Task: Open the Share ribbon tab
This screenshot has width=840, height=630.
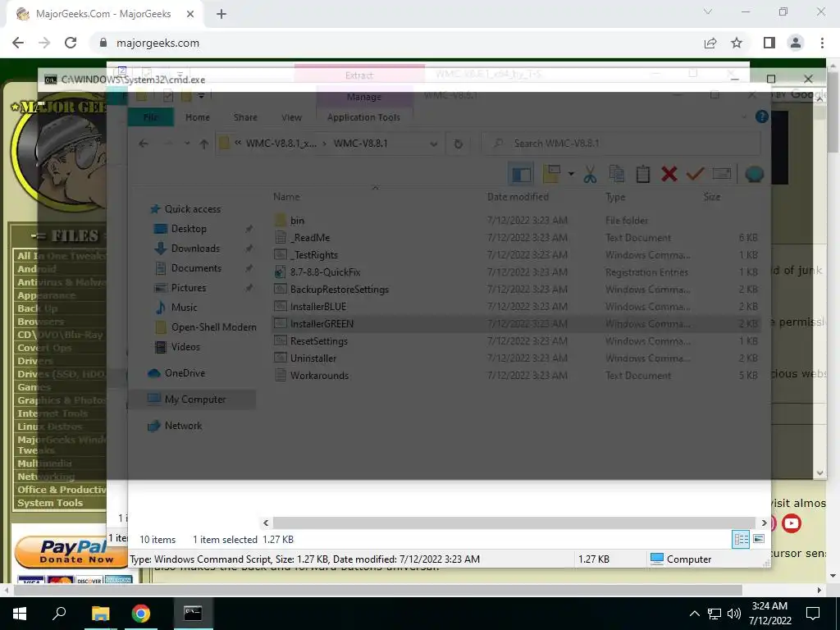Action: click(245, 117)
